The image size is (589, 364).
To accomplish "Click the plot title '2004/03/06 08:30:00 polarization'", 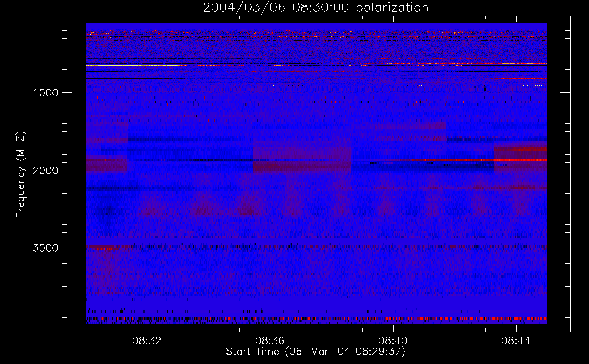I will [316, 7].
